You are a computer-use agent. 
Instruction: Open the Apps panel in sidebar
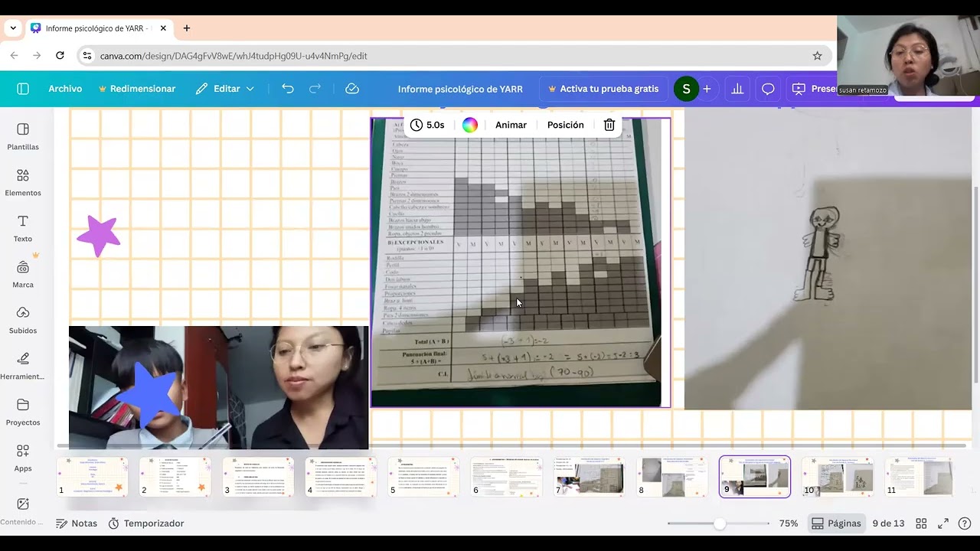[23, 458]
